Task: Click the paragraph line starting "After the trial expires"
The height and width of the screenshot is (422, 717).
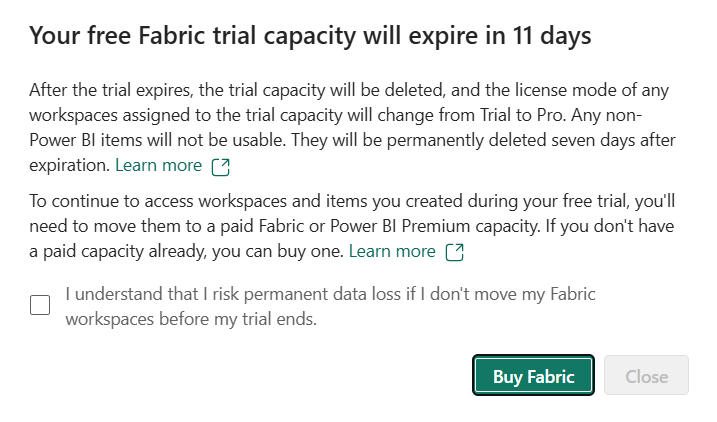Action: [349, 91]
